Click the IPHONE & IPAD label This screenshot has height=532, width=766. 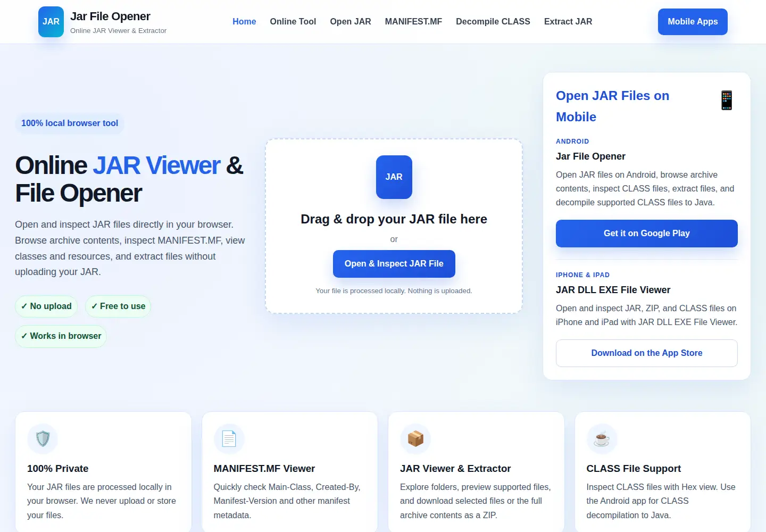click(x=583, y=275)
